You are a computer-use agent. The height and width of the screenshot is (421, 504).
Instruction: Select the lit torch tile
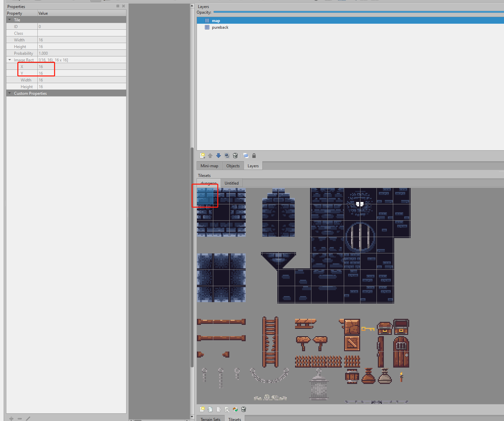click(401, 377)
